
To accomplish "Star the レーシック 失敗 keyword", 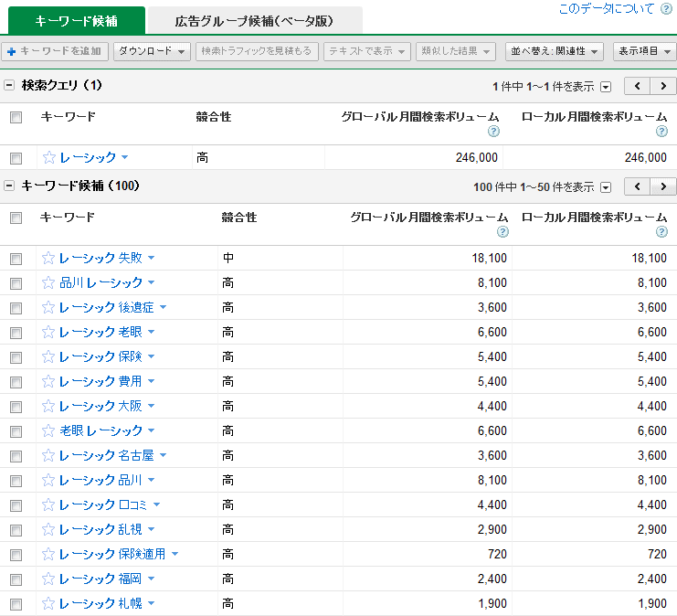I will [x=49, y=259].
